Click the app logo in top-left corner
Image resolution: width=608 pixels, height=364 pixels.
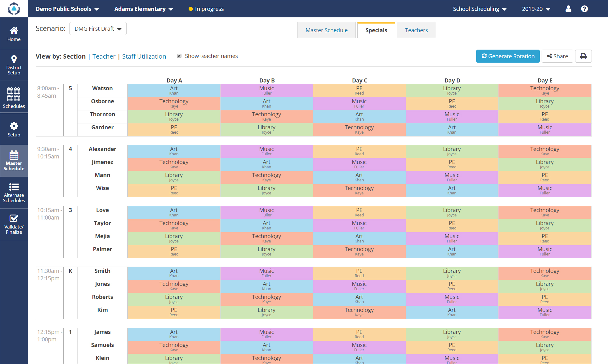click(x=14, y=9)
